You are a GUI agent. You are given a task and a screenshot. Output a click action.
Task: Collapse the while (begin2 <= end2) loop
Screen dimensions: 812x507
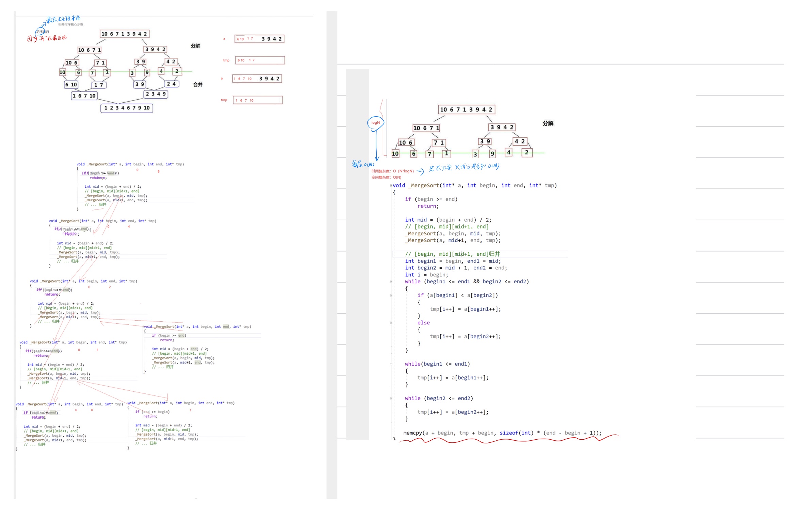(391, 399)
